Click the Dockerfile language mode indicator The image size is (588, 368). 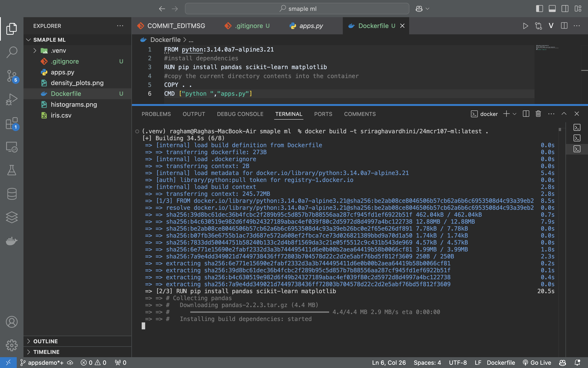(501, 363)
